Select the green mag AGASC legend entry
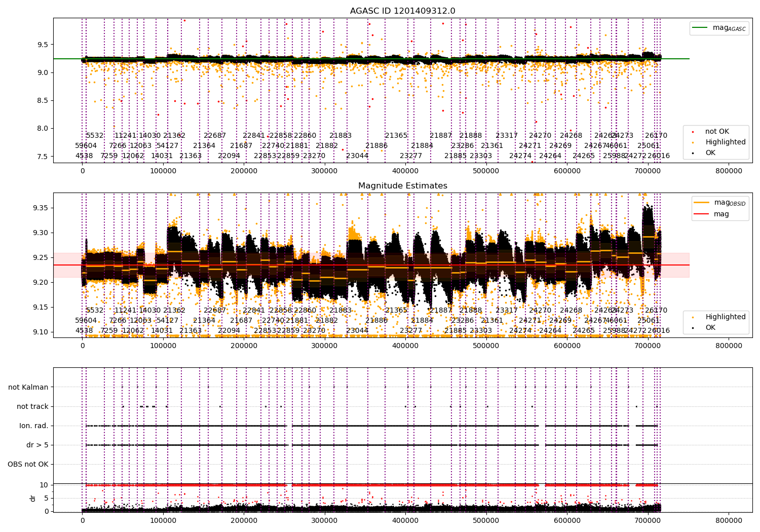The width and height of the screenshot is (760, 532). point(719,28)
